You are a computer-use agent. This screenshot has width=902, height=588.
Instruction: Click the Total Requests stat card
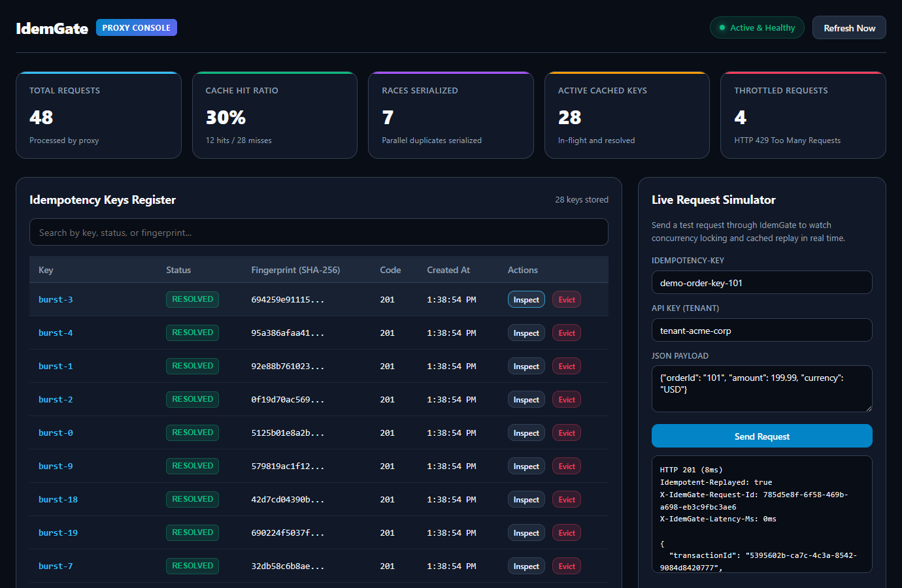[99, 115]
